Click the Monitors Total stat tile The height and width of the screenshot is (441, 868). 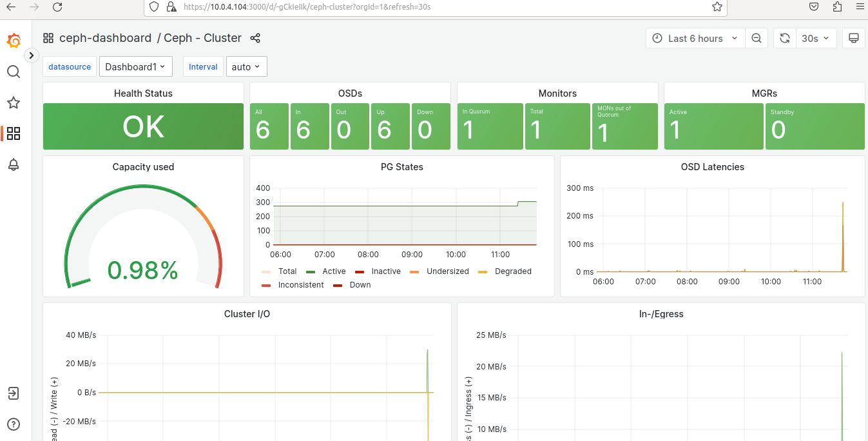[557, 126]
